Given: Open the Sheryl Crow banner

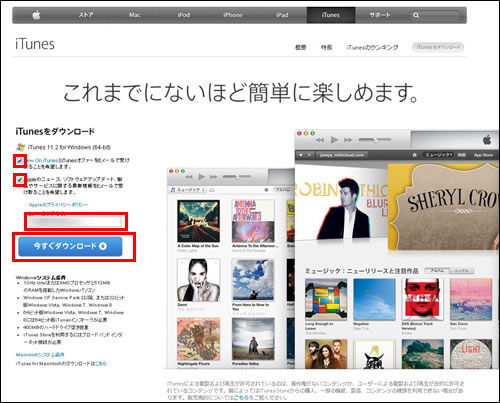Looking at the screenshot, I should point(444,207).
